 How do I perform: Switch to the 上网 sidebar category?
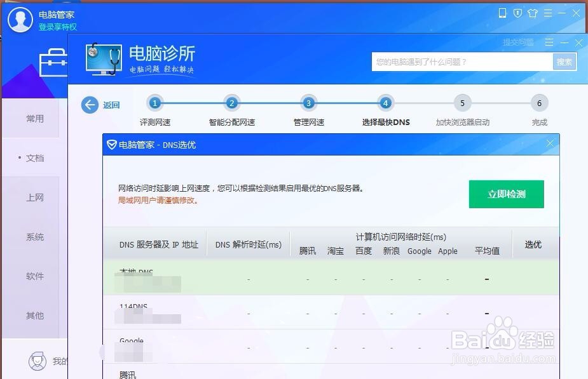(x=34, y=197)
